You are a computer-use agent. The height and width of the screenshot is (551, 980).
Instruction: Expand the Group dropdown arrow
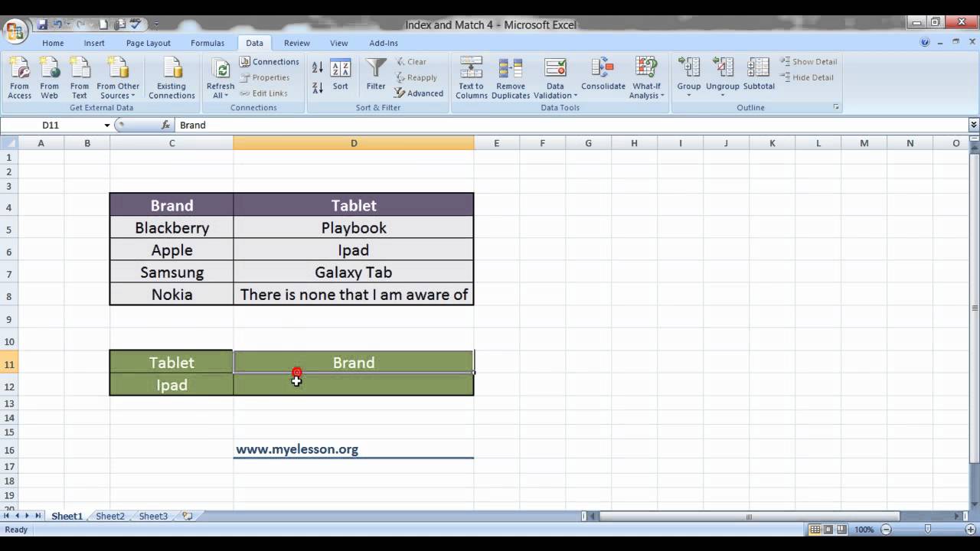(689, 96)
